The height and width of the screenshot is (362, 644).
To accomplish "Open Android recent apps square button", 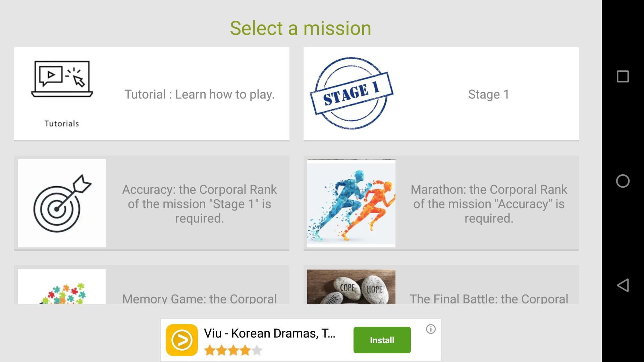I will (x=623, y=76).
